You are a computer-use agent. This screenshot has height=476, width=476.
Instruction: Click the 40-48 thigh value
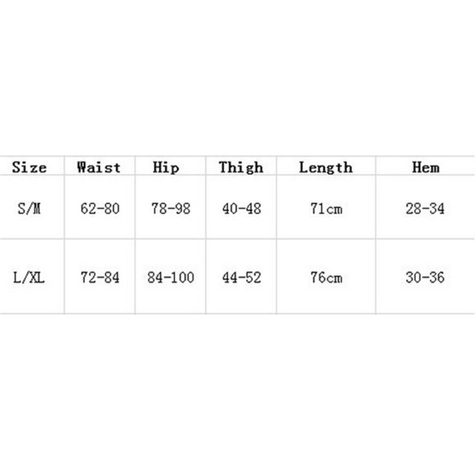(241, 209)
